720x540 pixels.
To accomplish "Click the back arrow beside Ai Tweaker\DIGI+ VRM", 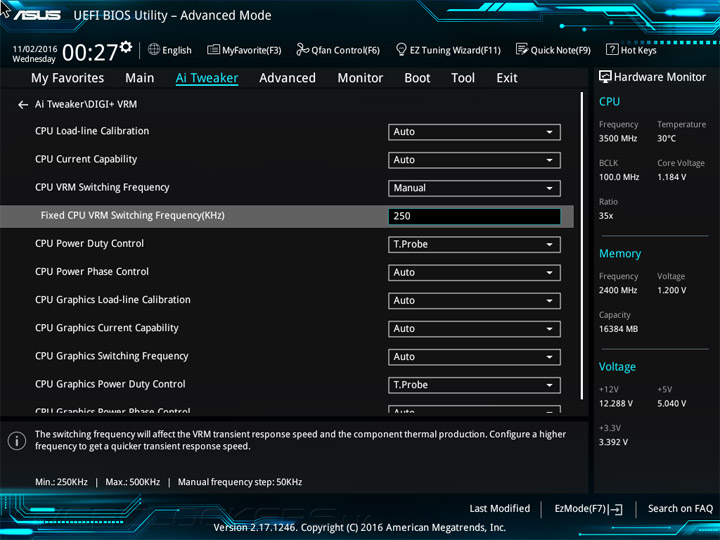I will (x=23, y=104).
